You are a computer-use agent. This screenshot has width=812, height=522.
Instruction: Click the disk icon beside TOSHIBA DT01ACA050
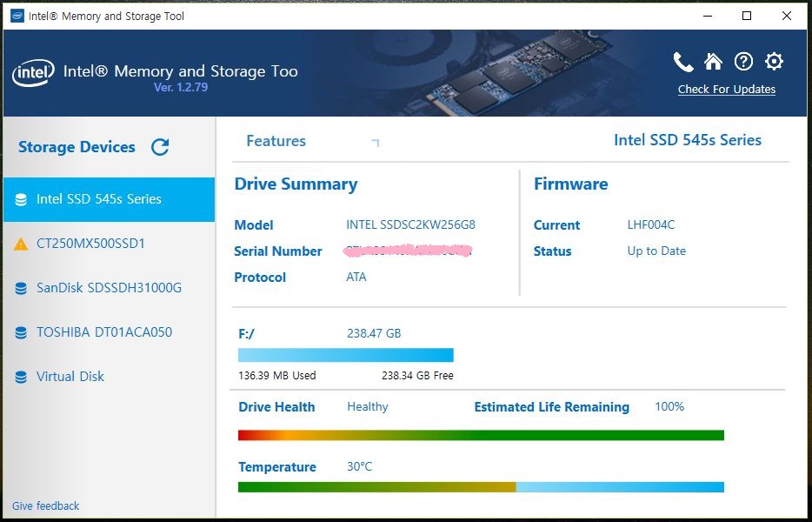pyautogui.click(x=21, y=332)
